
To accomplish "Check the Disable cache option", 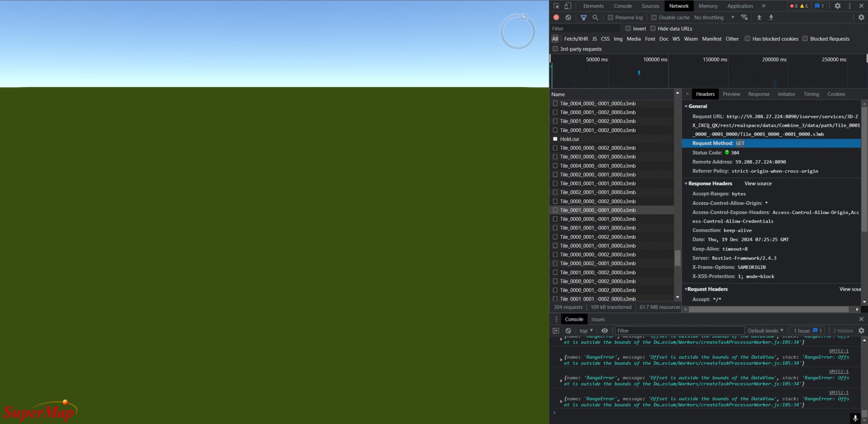I will point(654,17).
